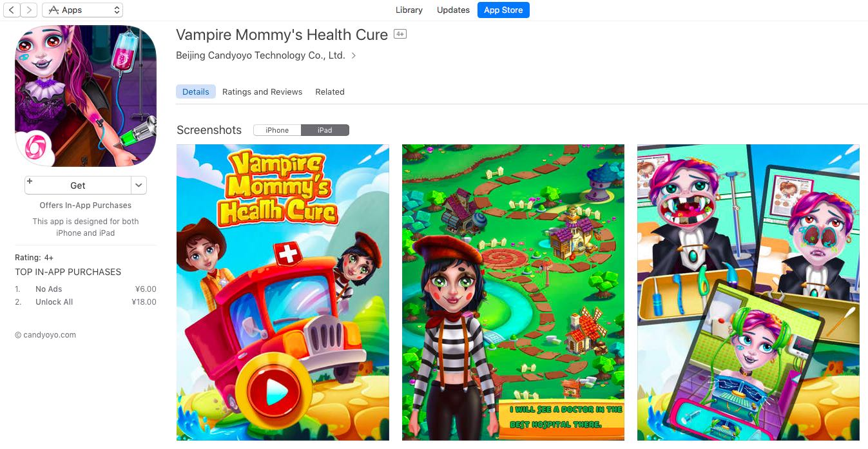
Task: Open the Apps category dropdown
Action: (82, 10)
